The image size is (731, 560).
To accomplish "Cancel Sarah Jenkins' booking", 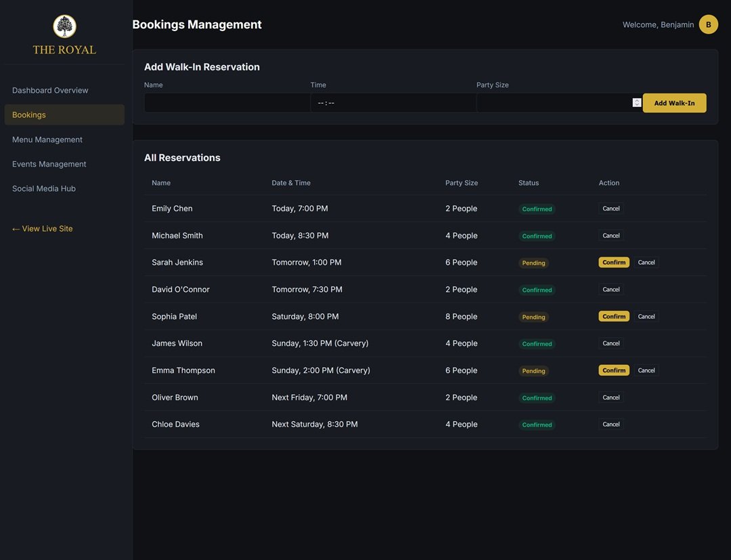I will [x=646, y=263].
